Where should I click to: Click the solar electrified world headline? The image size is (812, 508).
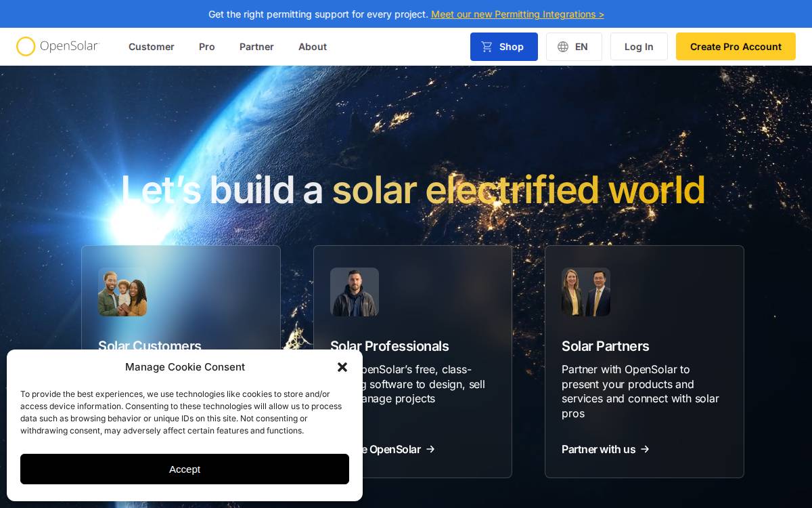pyautogui.click(x=518, y=190)
